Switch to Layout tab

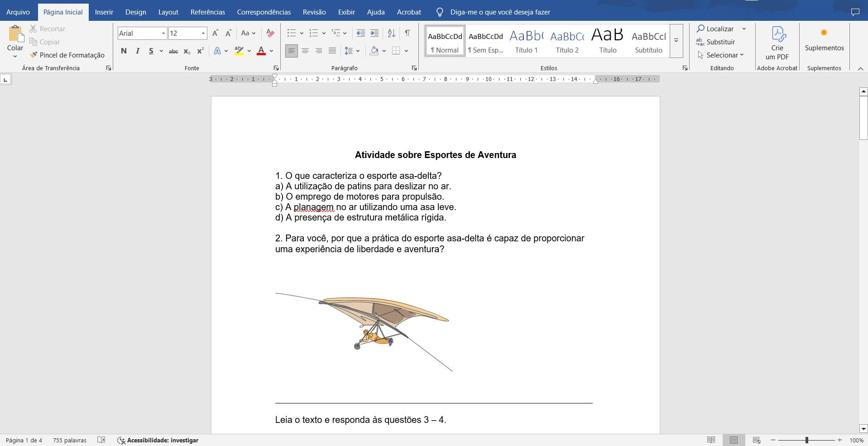click(168, 12)
